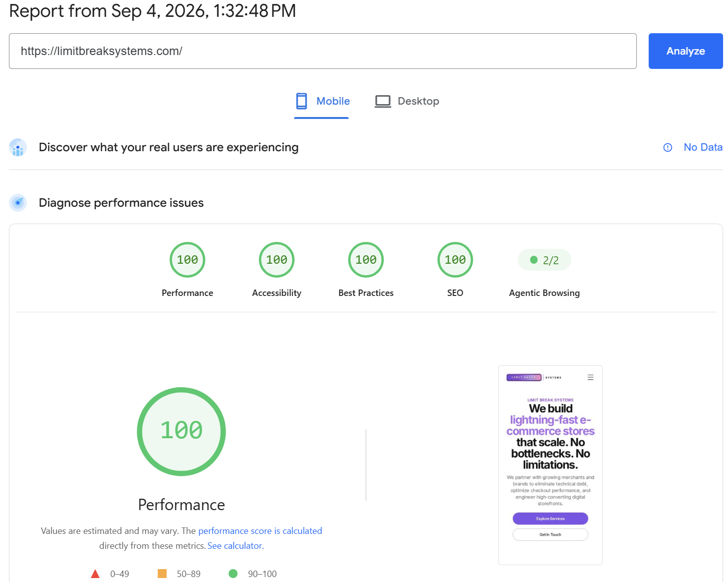
Task: Click the Performance 100 score gauge
Action: (x=187, y=260)
